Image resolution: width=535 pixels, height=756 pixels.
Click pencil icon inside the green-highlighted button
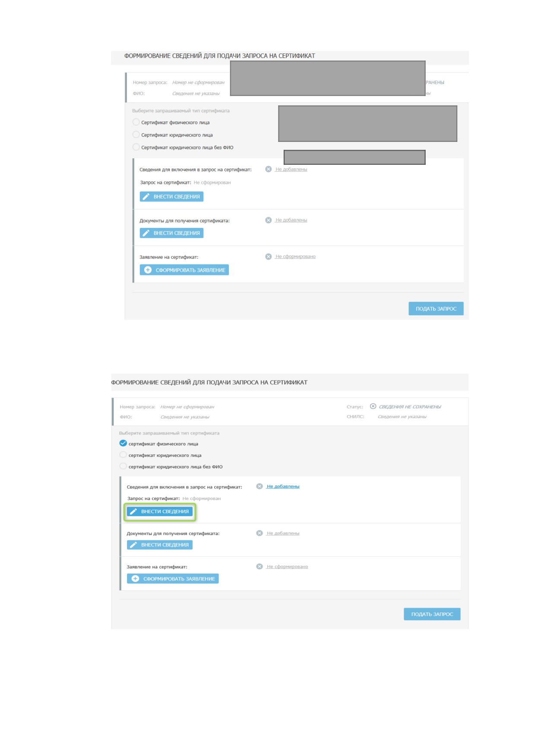click(133, 511)
